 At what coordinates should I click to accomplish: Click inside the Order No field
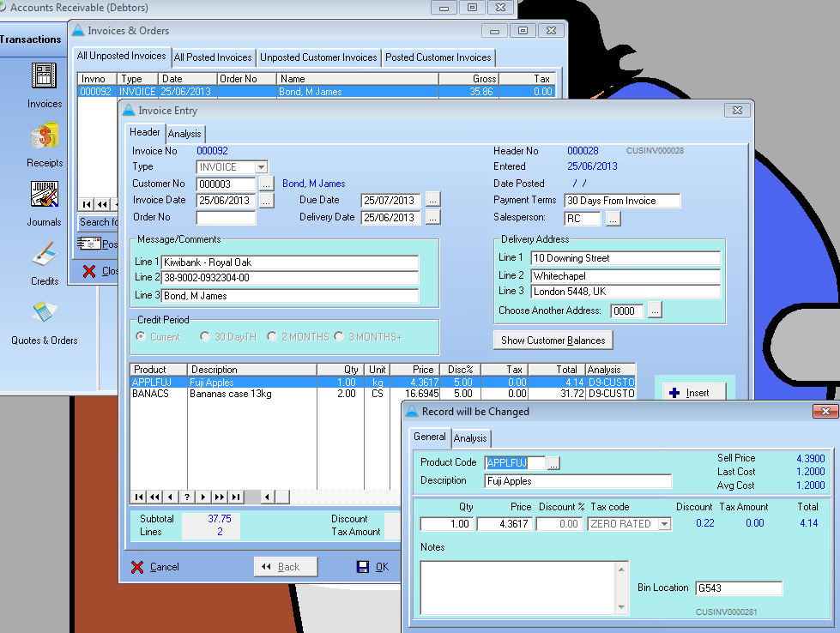(226, 217)
